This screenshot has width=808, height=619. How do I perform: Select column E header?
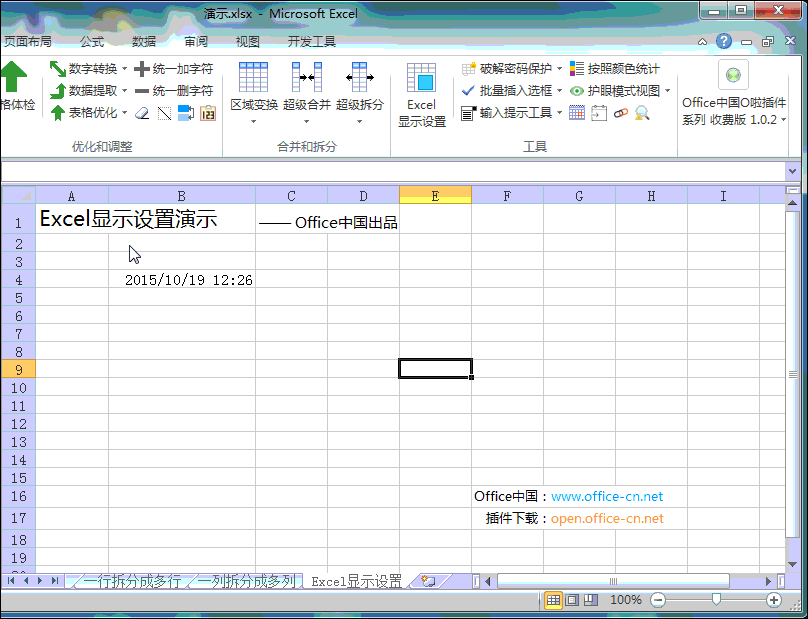pos(435,195)
